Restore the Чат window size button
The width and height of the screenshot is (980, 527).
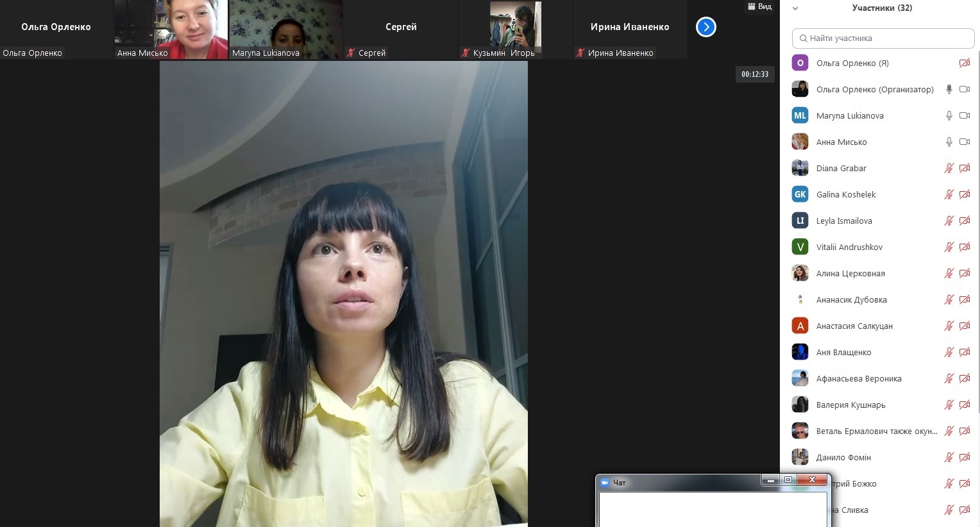pos(788,480)
